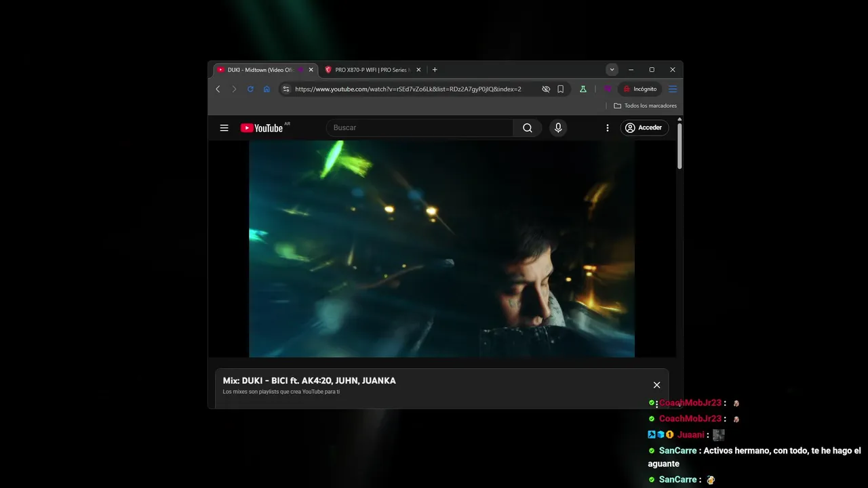Open the browser home page
The image size is (868, 488).
pyautogui.click(x=267, y=89)
